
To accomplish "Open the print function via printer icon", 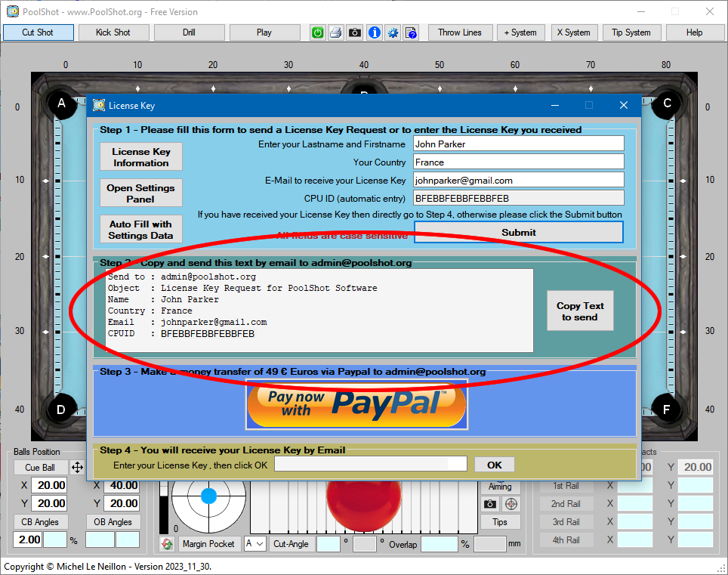I will pyautogui.click(x=335, y=32).
